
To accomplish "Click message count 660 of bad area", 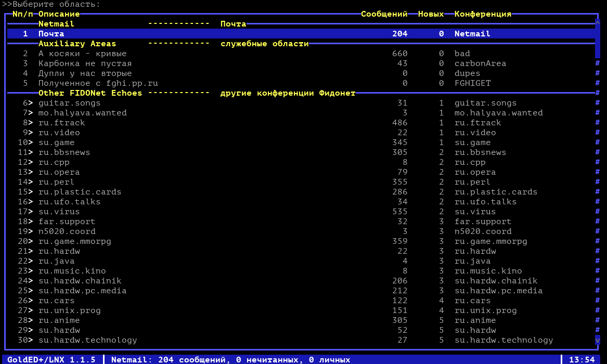I will pos(399,54).
